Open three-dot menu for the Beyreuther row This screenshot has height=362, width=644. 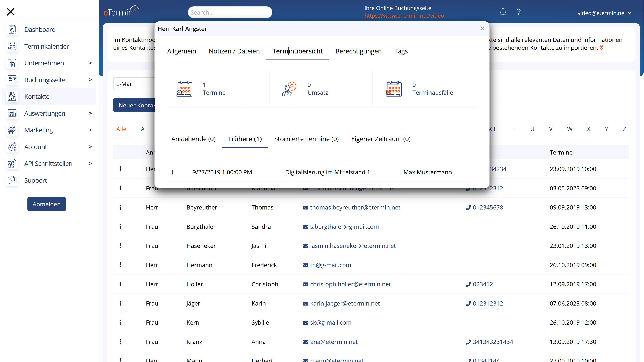tap(121, 207)
